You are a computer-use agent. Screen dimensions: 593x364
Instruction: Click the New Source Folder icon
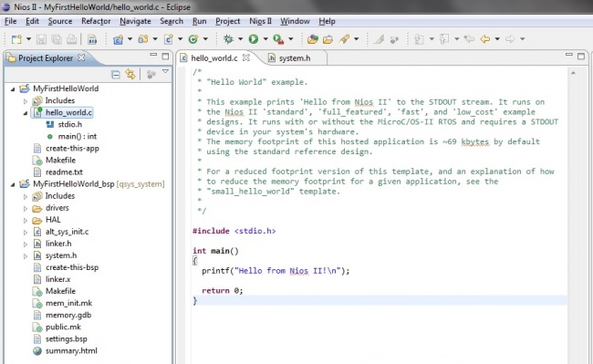143,39
